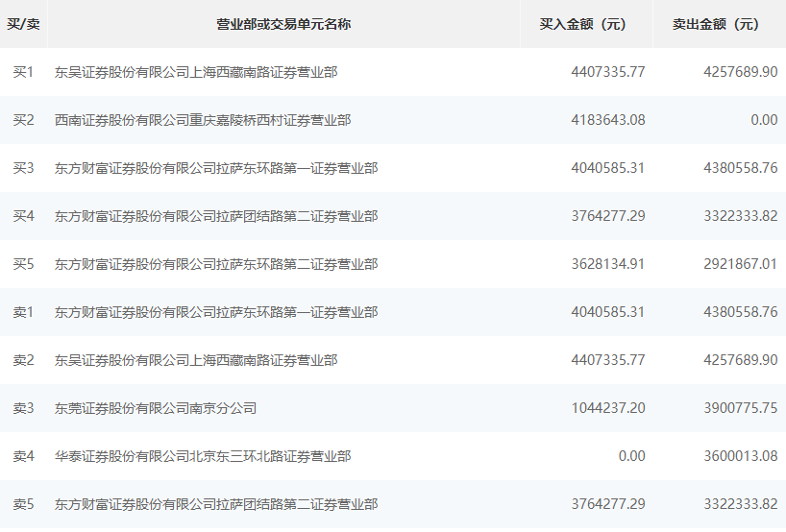Click the 0.00 buy amount in 卖4 row

click(631, 456)
